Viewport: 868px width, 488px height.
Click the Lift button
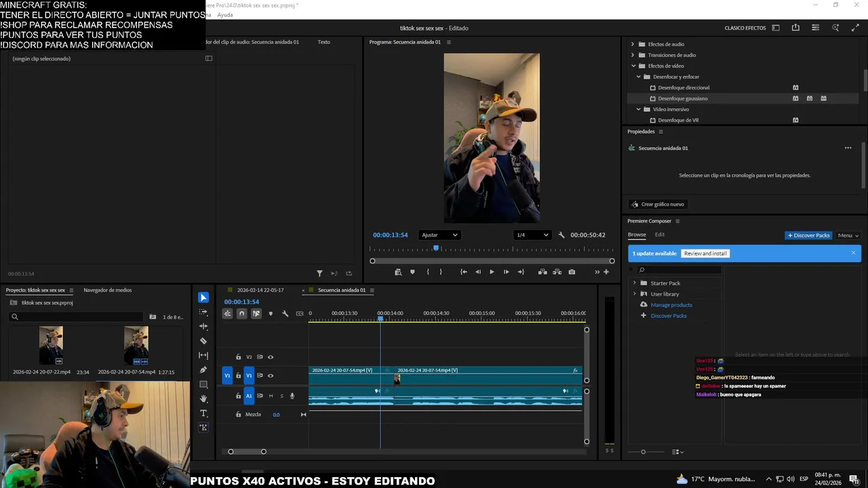tap(542, 272)
